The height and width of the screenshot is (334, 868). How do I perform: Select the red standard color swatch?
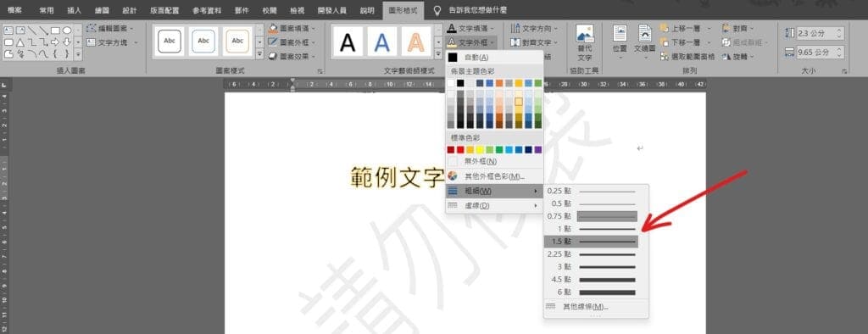click(x=460, y=149)
